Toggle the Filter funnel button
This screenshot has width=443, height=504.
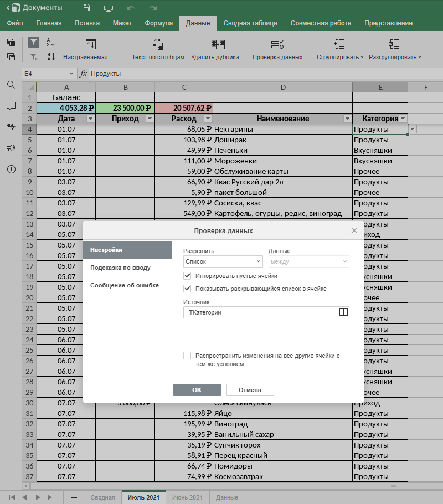pyautogui.click(x=34, y=42)
